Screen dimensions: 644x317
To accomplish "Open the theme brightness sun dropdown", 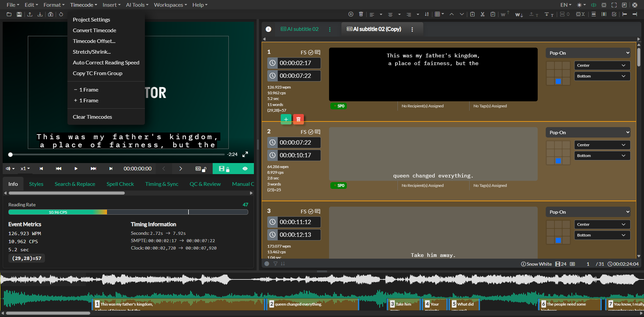I will [x=581, y=5].
